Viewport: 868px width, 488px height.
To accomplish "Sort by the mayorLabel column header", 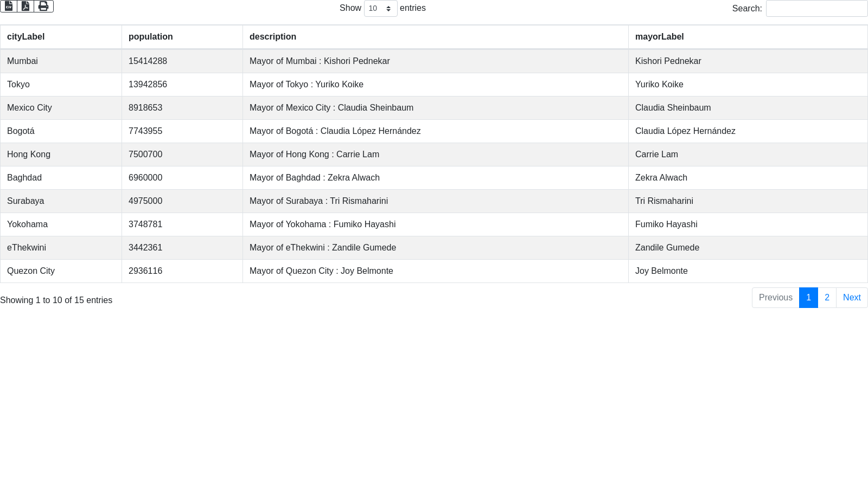I will (659, 37).
